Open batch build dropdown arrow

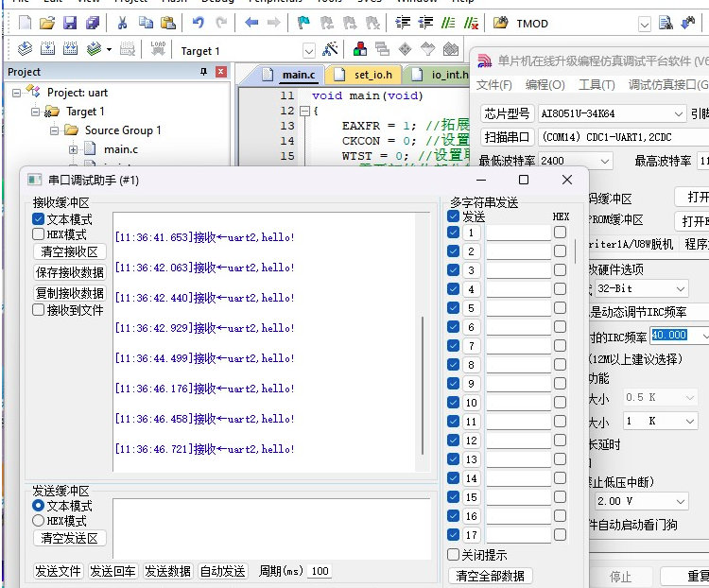[x=109, y=49]
